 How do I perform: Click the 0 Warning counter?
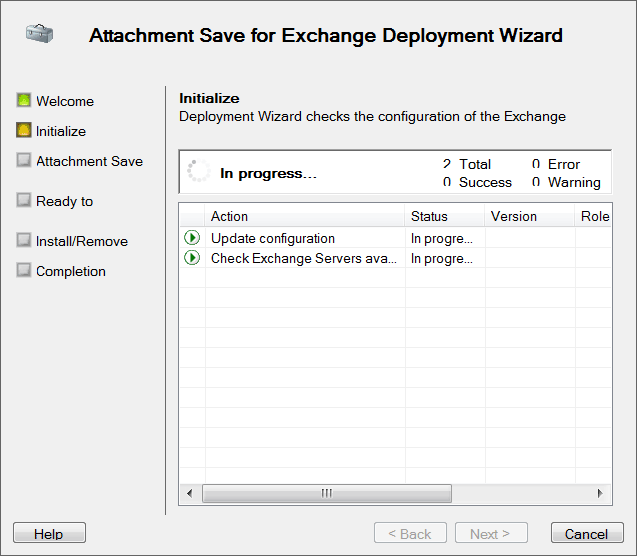pyautogui.click(x=566, y=182)
